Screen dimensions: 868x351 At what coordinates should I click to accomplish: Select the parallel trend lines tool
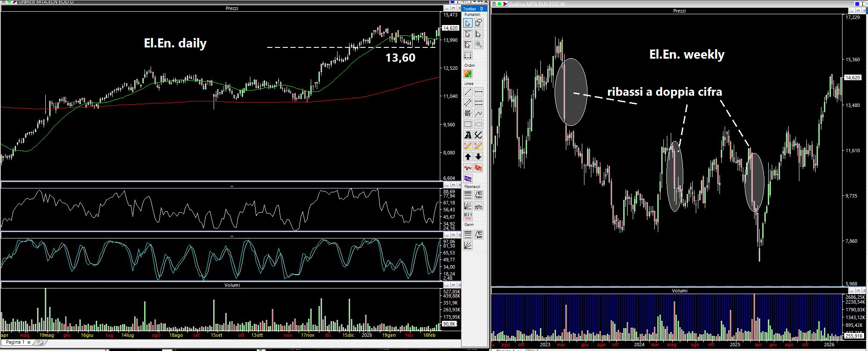click(x=468, y=103)
